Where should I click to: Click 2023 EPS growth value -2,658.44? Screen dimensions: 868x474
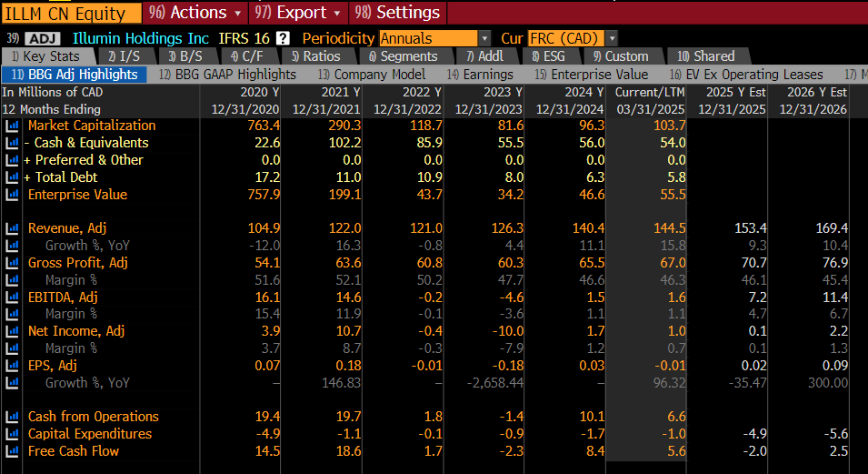pyautogui.click(x=494, y=383)
